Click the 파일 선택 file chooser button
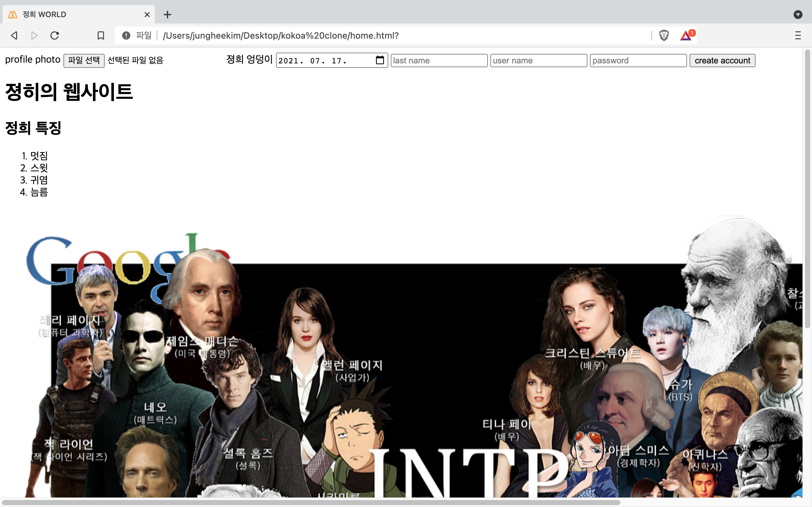Screen dimensions: 812x507 click(x=84, y=61)
